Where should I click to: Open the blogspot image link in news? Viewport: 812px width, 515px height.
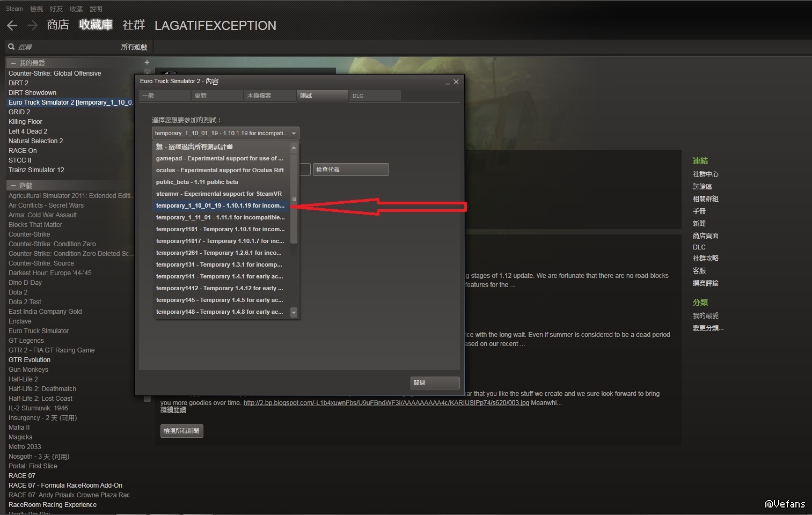click(386, 403)
